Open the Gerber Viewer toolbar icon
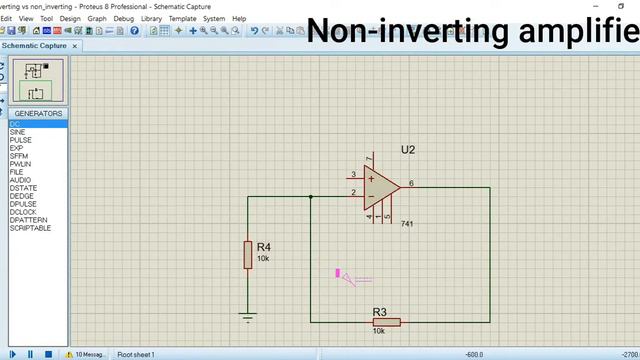This screenshot has width=640, height=360. [x=78, y=31]
